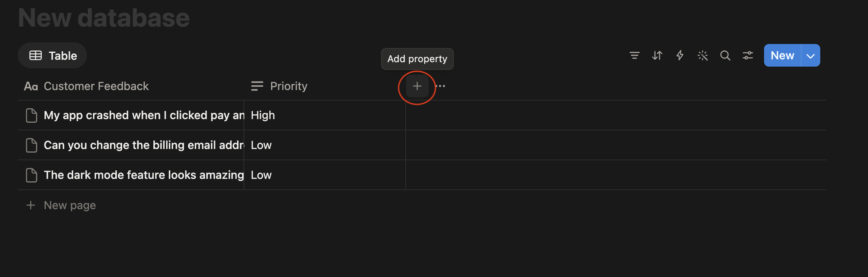Select Low priority cell for dark mode row
868x277 pixels.
[x=325, y=175]
